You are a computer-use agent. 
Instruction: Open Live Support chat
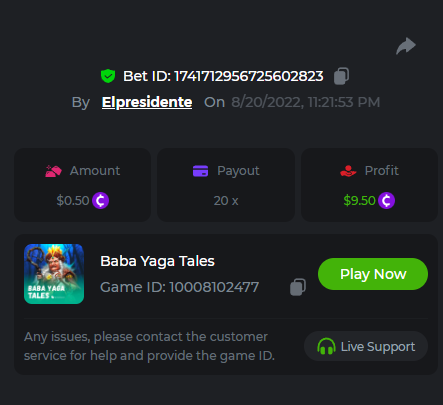[x=366, y=346]
